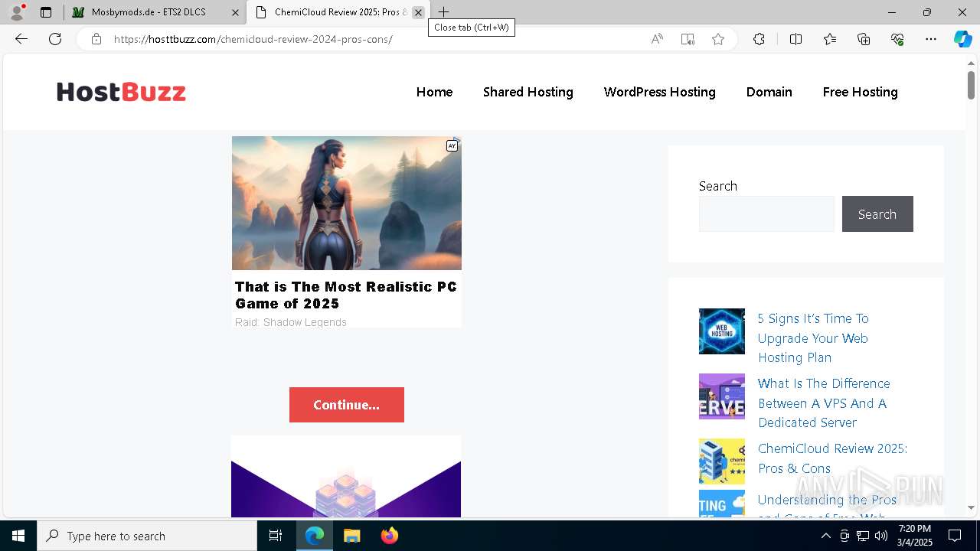Open Collections panel
This screenshot has height=551, width=980.
[864, 39]
